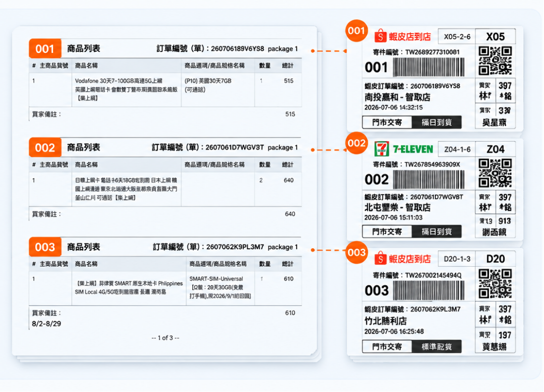Click the large number 003 on label D20
This screenshot has width=544, height=392.
pyautogui.click(x=376, y=290)
